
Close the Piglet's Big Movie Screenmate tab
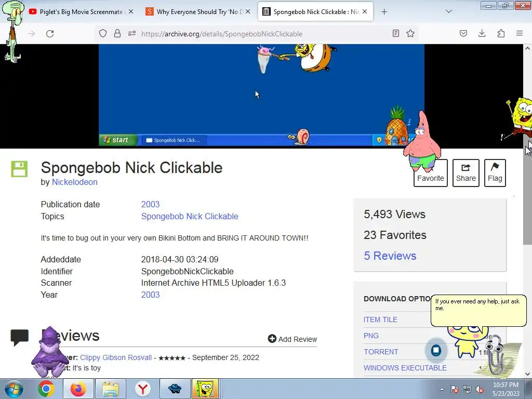point(131,11)
